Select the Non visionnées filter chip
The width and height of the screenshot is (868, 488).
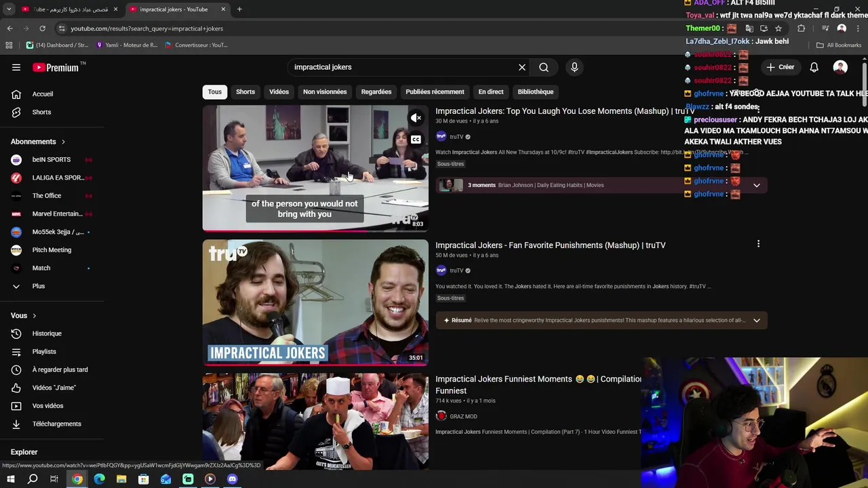(325, 91)
